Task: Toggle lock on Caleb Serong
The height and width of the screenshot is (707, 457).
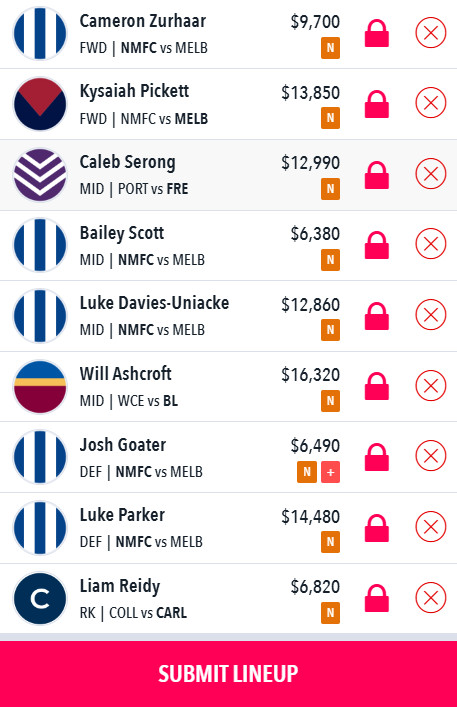Action: click(376, 175)
